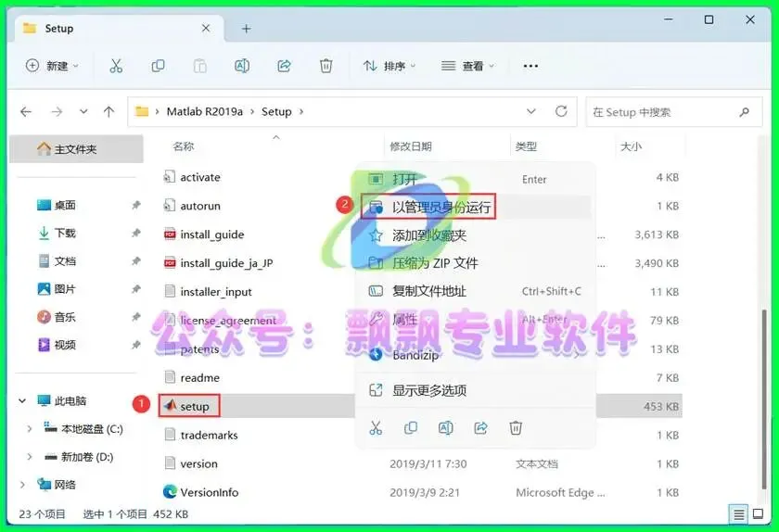Open the 查看 (View) dropdown

click(x=468, y=66)
